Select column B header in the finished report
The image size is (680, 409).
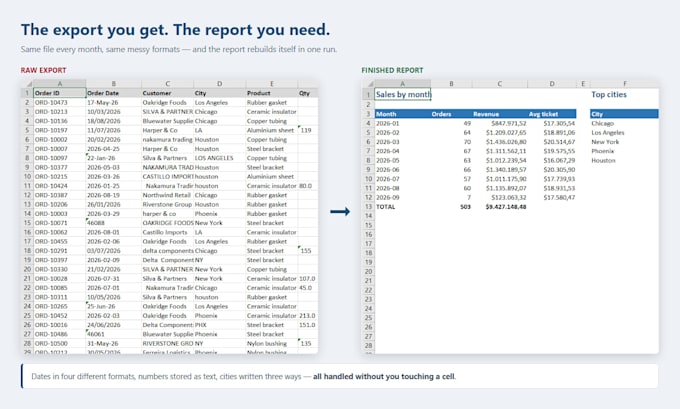[x=451, y=84]
